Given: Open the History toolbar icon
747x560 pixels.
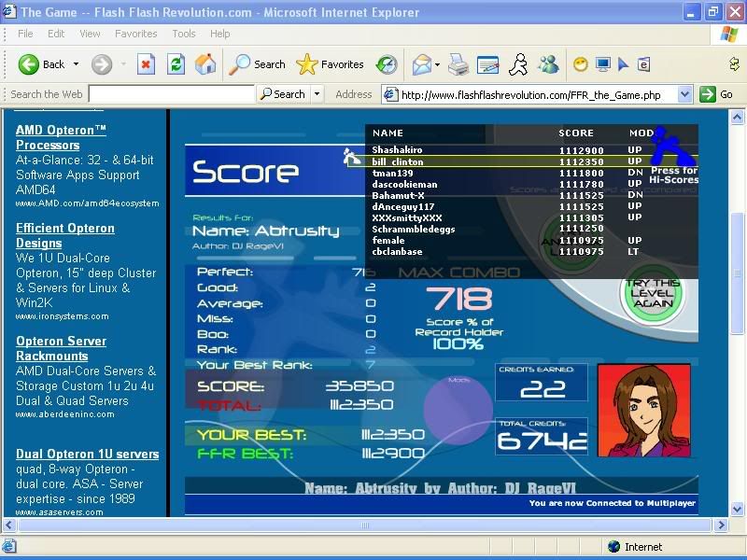Looking at the screenshot, I should coord(387,64).
